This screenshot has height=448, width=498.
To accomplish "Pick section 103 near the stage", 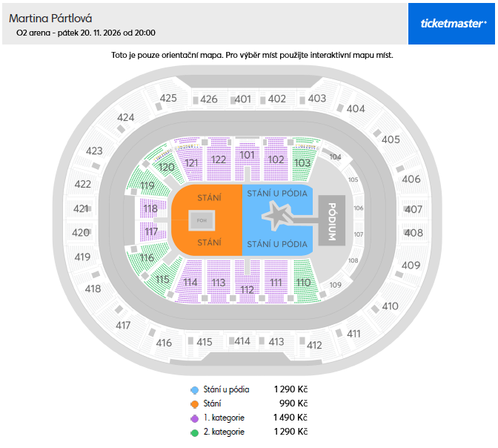I will [302, 162].
